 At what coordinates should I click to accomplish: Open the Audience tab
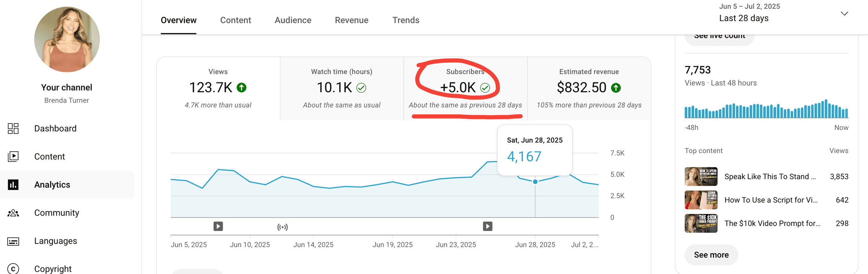(x=293, y=20)
